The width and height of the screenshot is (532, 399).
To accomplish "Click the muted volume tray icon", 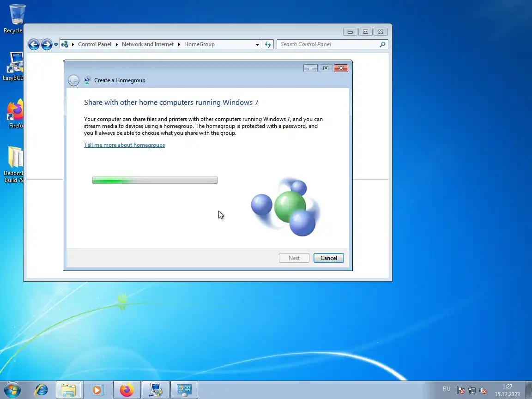I will (483, 391).
